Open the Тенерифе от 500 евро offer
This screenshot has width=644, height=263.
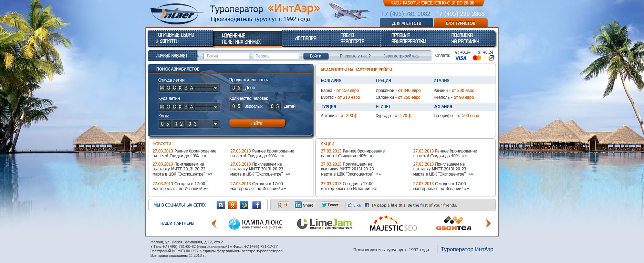[456, 116]
